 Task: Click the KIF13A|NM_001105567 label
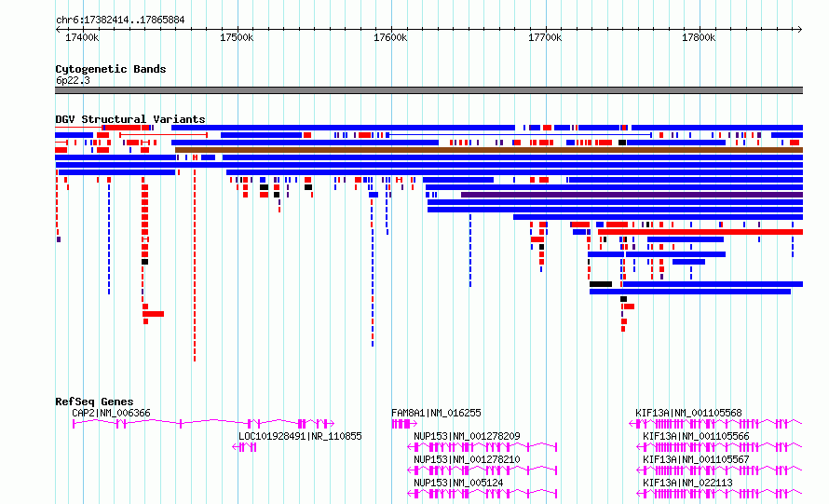tap(696, 459)
